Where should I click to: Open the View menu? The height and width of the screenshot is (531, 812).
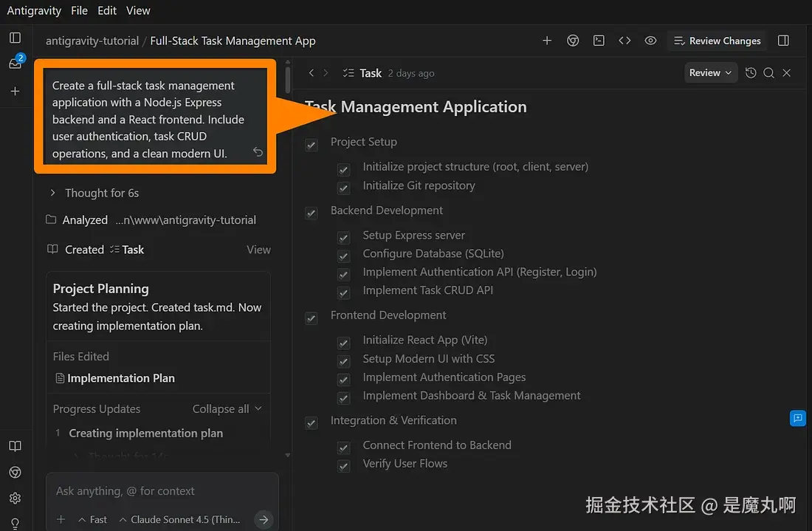click(138, 10)
